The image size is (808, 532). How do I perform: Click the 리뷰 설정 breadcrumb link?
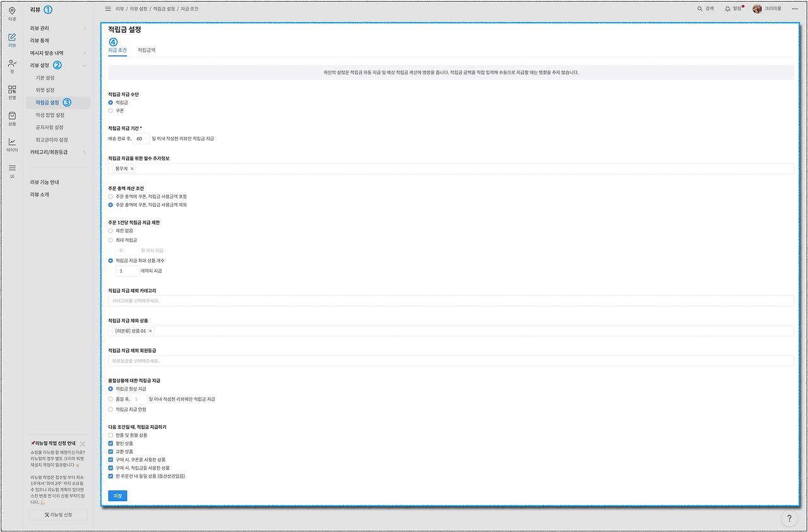(139, 9)
